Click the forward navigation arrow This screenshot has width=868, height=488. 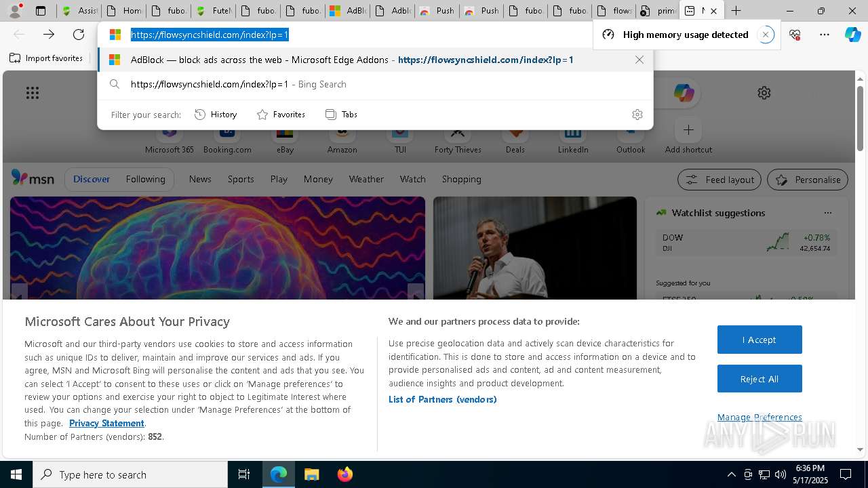point(49,35)
